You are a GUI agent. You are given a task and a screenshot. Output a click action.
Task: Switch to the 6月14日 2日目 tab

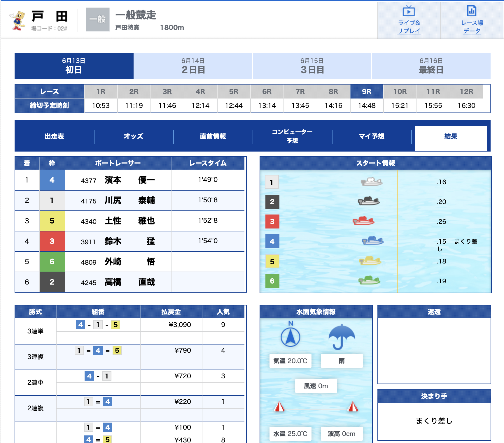193,66
